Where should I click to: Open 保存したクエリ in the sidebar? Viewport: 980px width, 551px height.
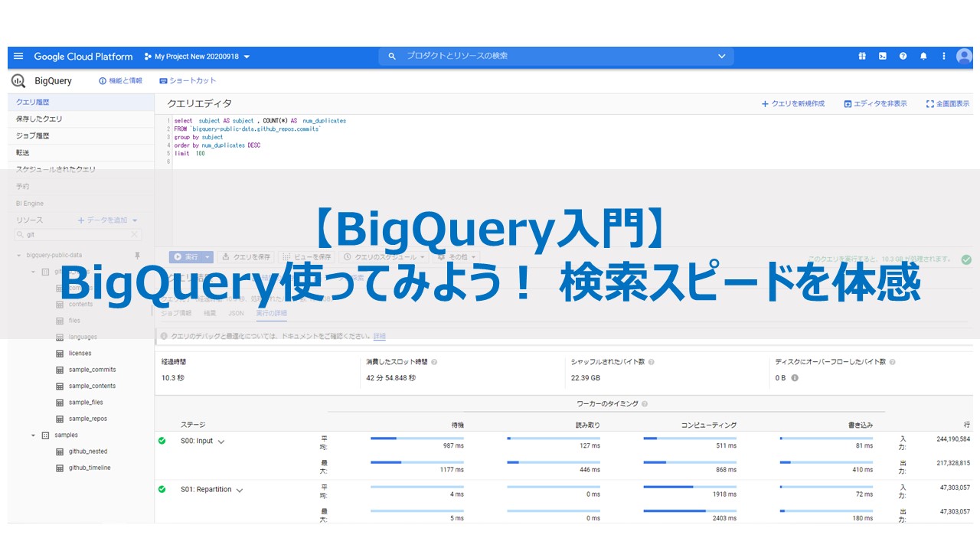[x=80, y=119]
